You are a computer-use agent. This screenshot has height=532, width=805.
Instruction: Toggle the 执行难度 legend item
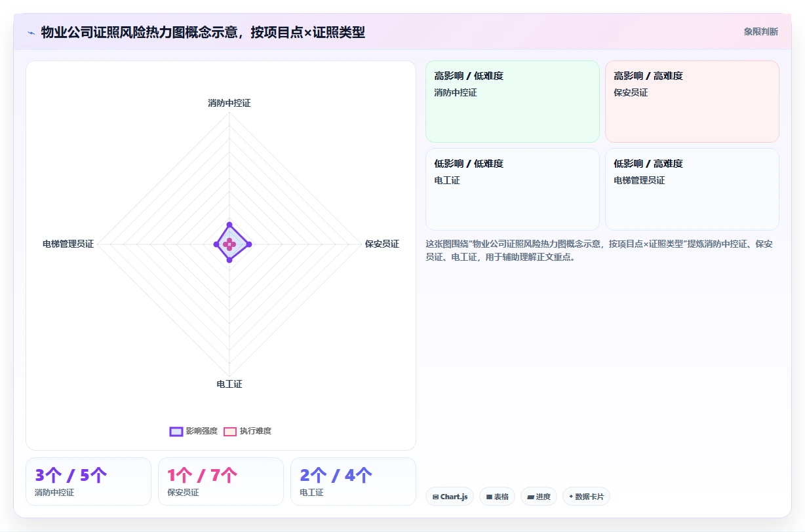point(247,431)
